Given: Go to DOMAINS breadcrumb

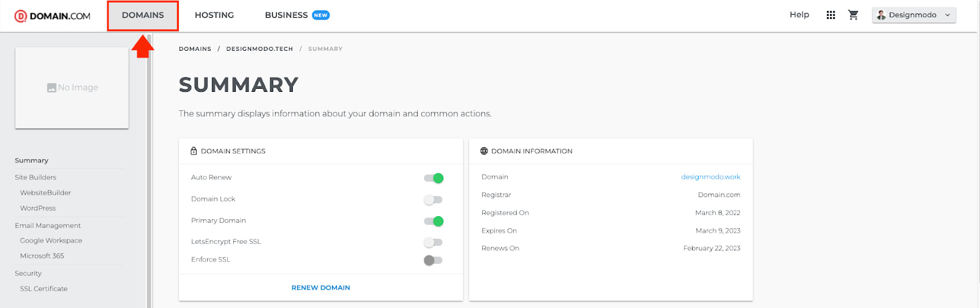Looking at the screenshot, I should pos(195,49).
